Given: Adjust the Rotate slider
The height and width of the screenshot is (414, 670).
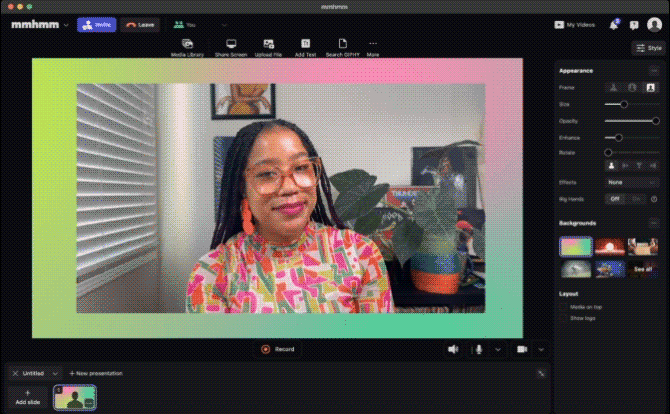Looking at the screenshot, I should pyautogui.click(x=632, y=153).
